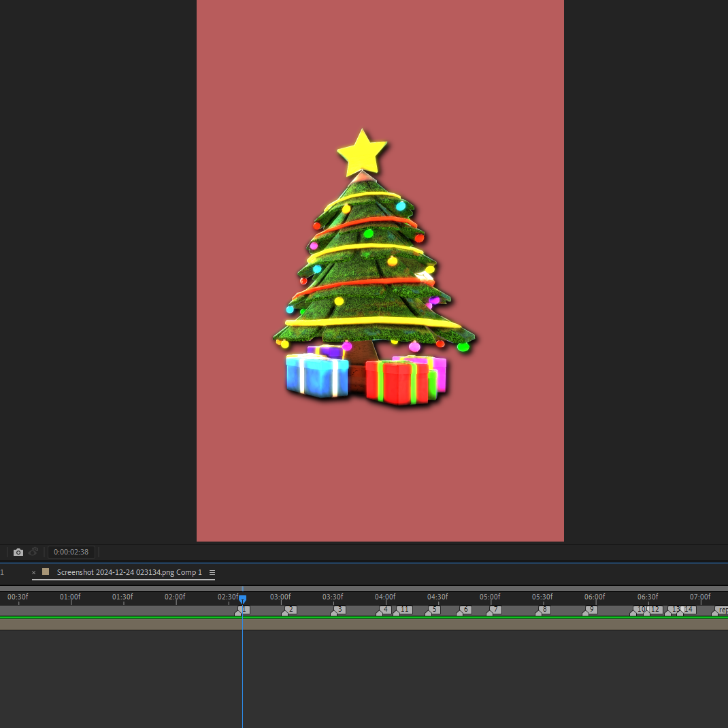Screen dimensions: 728x728
Task: Select composition marker 6
Action: click(464, 610)
